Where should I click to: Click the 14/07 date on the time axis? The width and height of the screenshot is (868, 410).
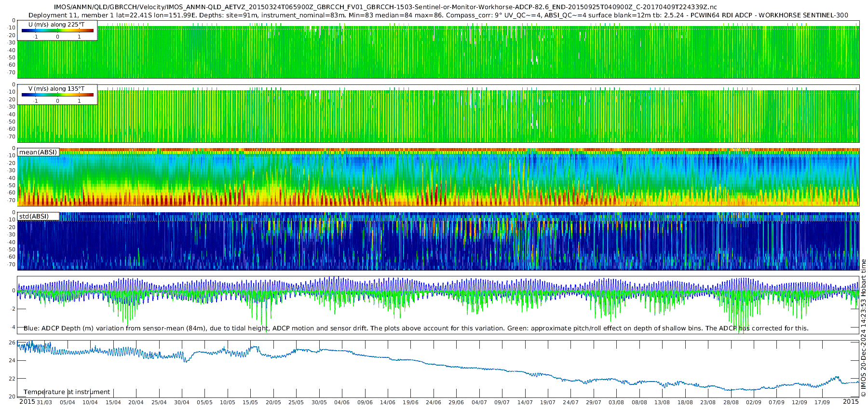[525, 402]
